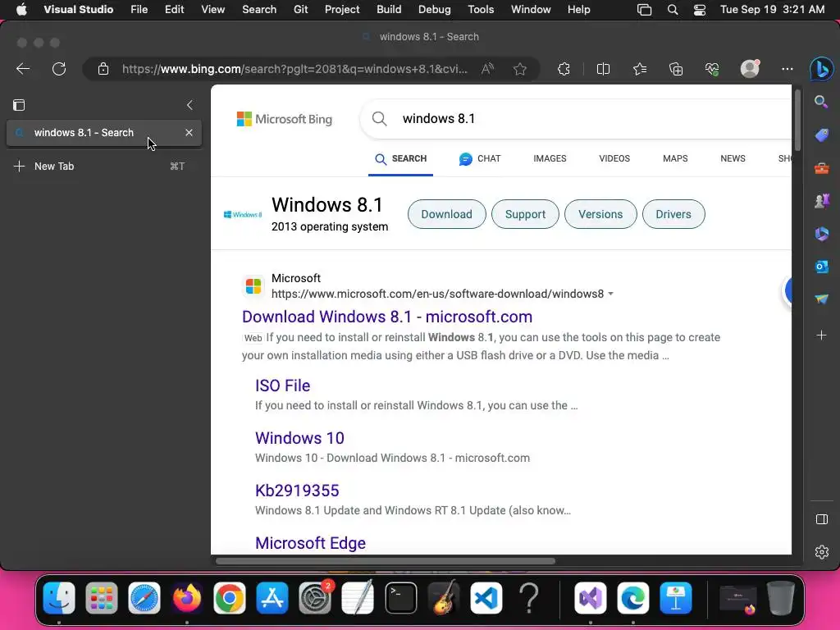Screen dimensions: 840x630
Task: Collapse the vertical tabs pane chevron
Action: (189, 105)
